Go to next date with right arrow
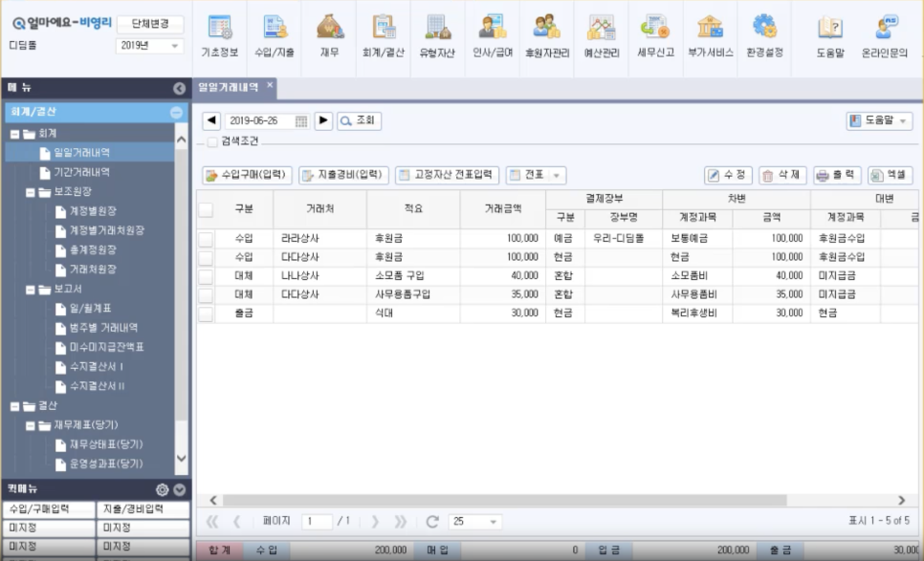Image resolution: width=924 pixels, height=561 pixels. click(323, 120)
